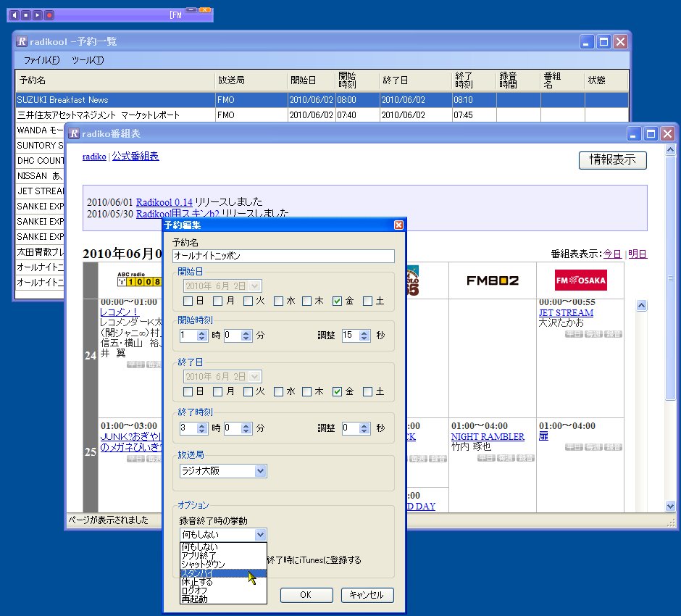Choose スタンバイ from the dropdown list

(x=223, y=573)
